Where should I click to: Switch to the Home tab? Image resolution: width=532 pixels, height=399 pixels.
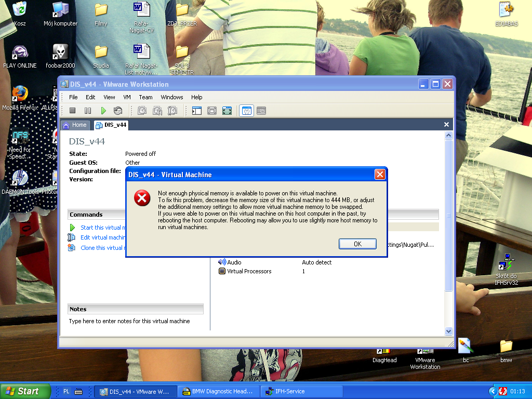coord(75,125)
